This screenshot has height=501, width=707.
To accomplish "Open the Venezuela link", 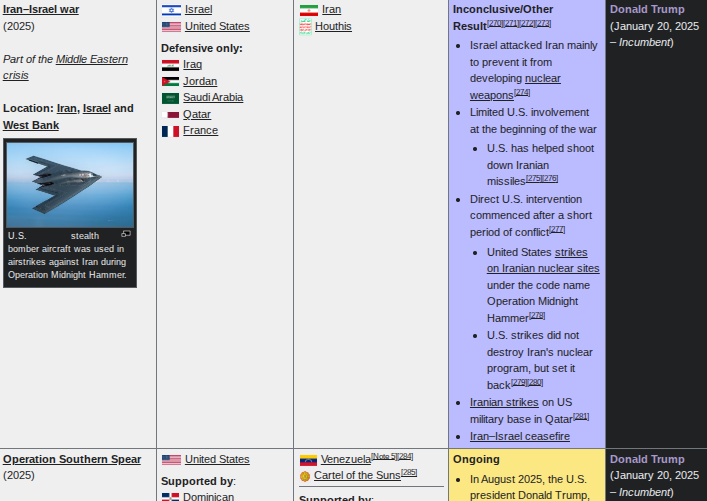I will coord(346,460).
